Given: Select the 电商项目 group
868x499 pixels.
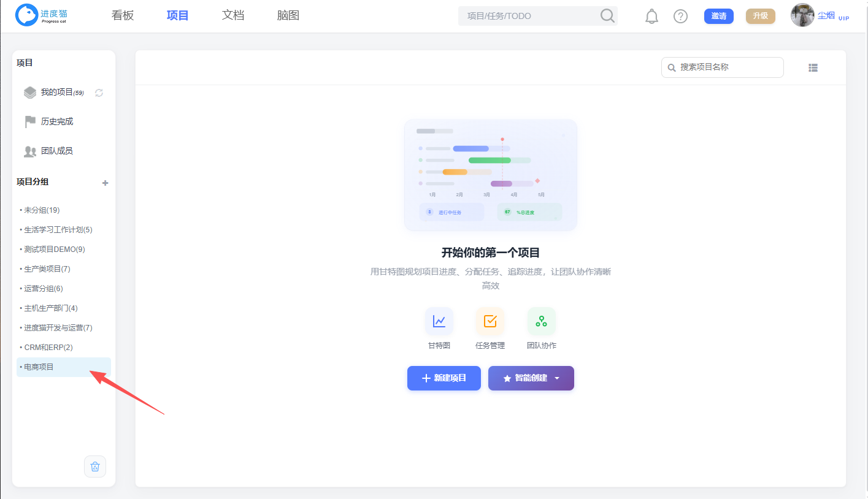Looking at the screenshot, I should click(x=64, y=367).
